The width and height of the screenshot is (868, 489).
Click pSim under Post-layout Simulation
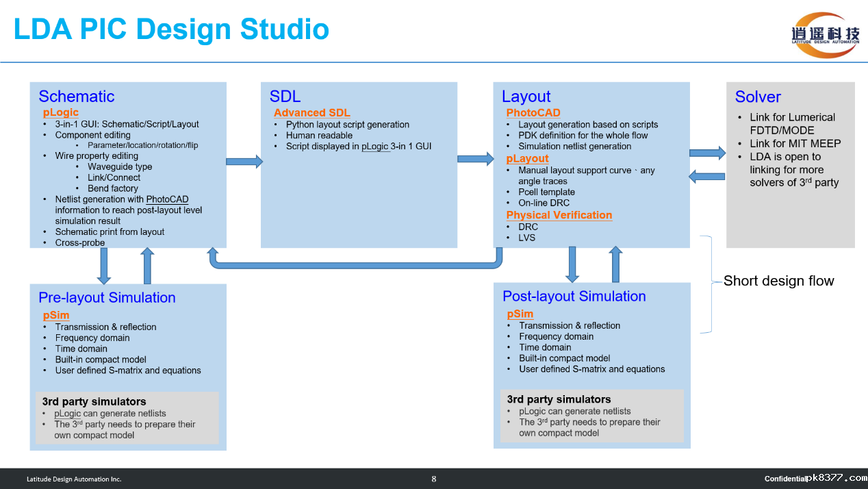coord(520,314)
